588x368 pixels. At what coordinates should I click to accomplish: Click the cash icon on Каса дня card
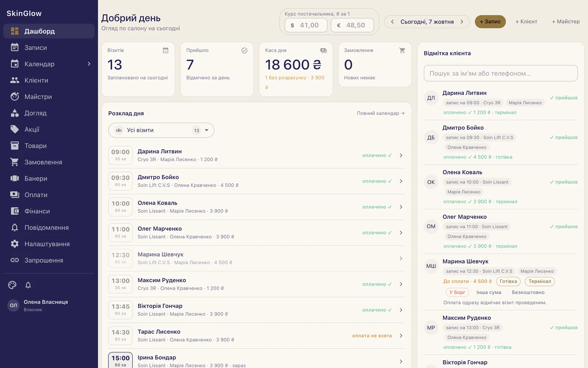point(323,50)
